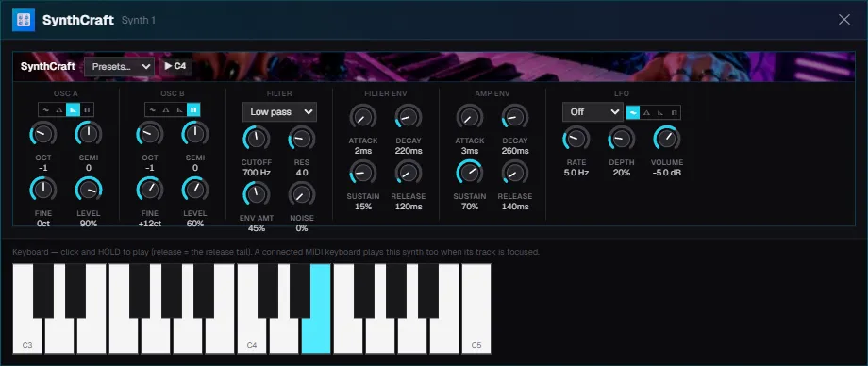Click the OSC B SEMI knob
This screenshot has height=366, width=868.
[x=195, y=134]
